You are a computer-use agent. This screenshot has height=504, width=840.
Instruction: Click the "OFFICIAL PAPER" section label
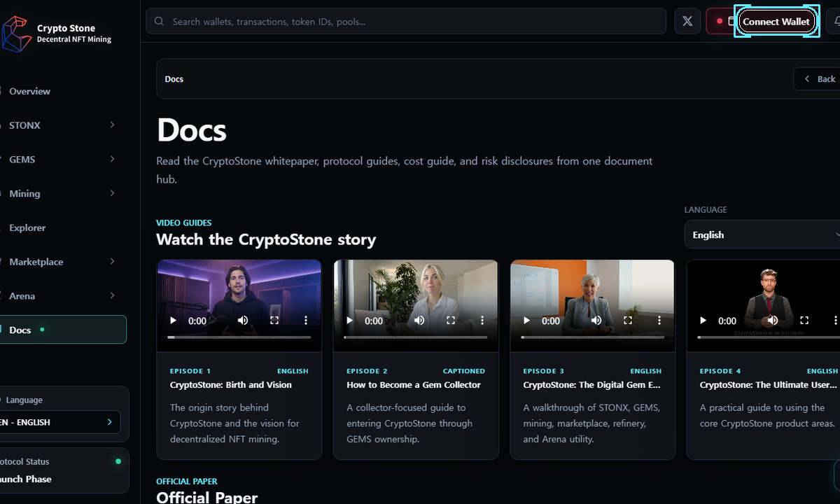tap(187, 482)
